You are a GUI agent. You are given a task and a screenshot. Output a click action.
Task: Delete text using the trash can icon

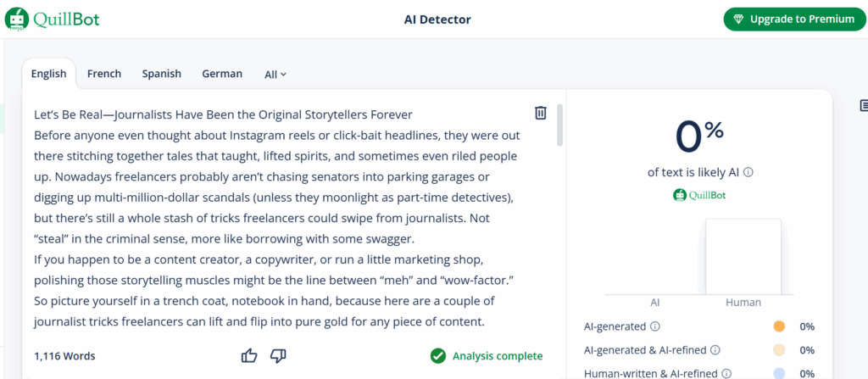coord(541,113)
